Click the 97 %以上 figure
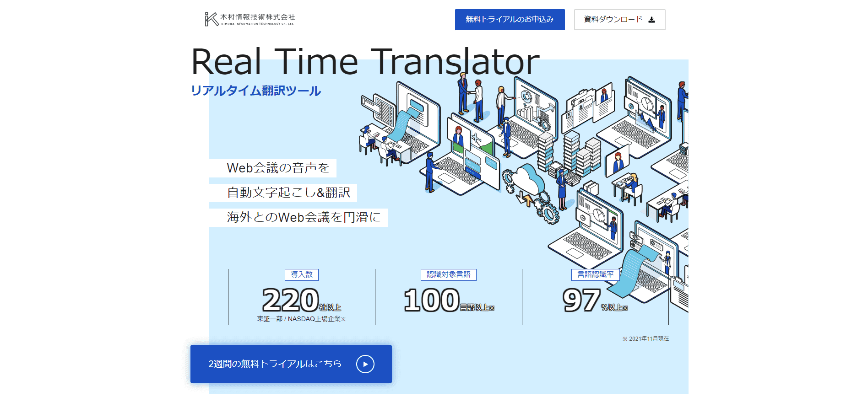Screen dimensions: 868x397 595,300
